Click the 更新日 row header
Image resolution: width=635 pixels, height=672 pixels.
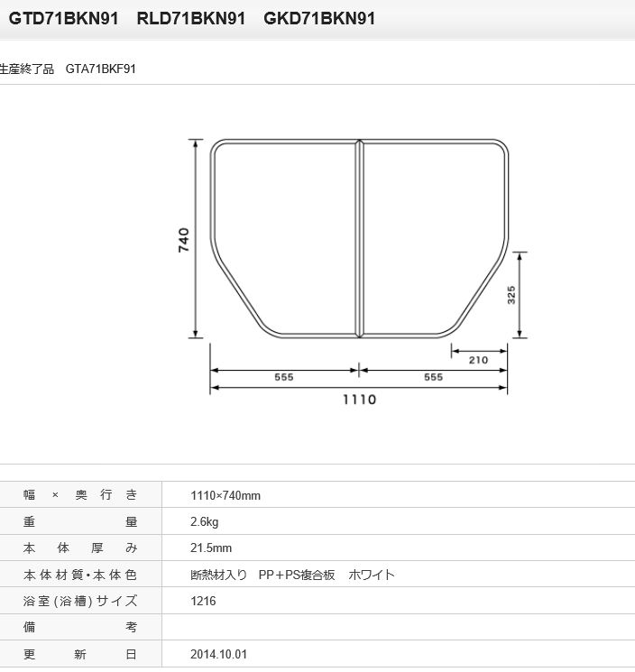(80, 654)
